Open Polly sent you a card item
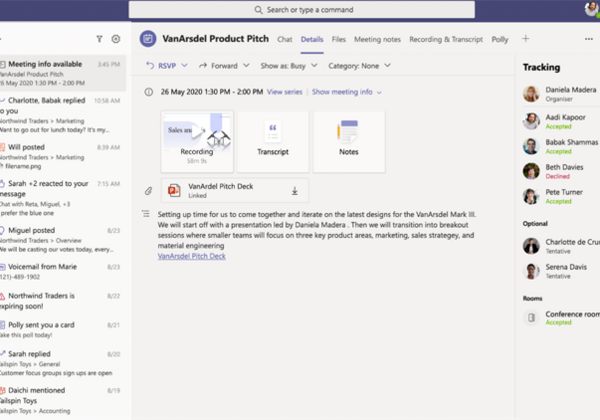The image size is (600, 420). (x=62, y=329)
